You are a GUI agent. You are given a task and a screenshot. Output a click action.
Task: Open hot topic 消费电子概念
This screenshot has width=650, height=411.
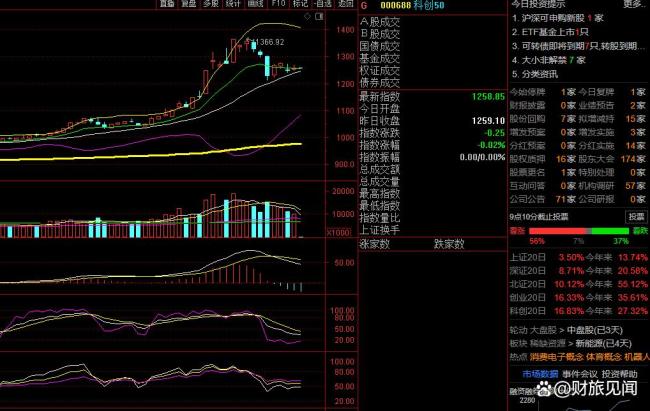557,357
